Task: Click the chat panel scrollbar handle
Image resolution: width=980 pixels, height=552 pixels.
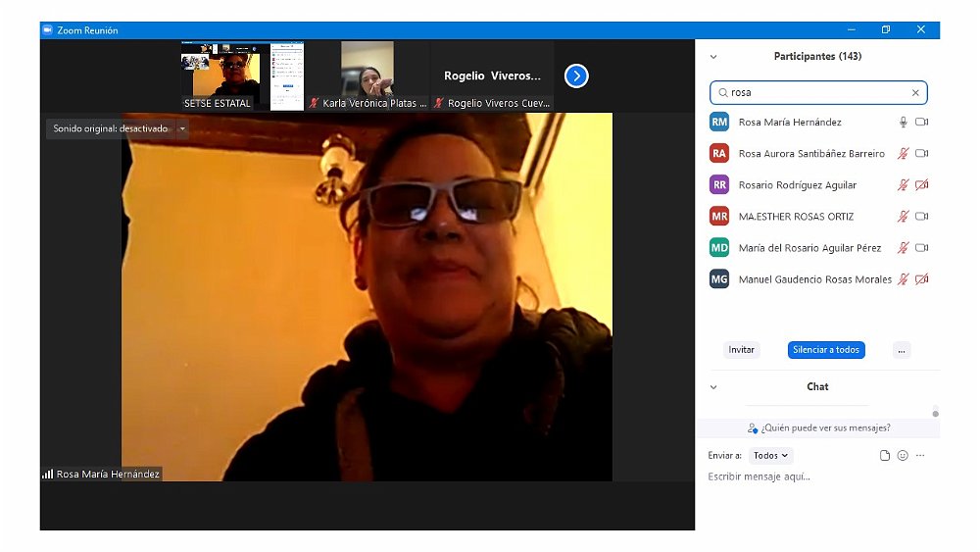Action: point(936,414)
